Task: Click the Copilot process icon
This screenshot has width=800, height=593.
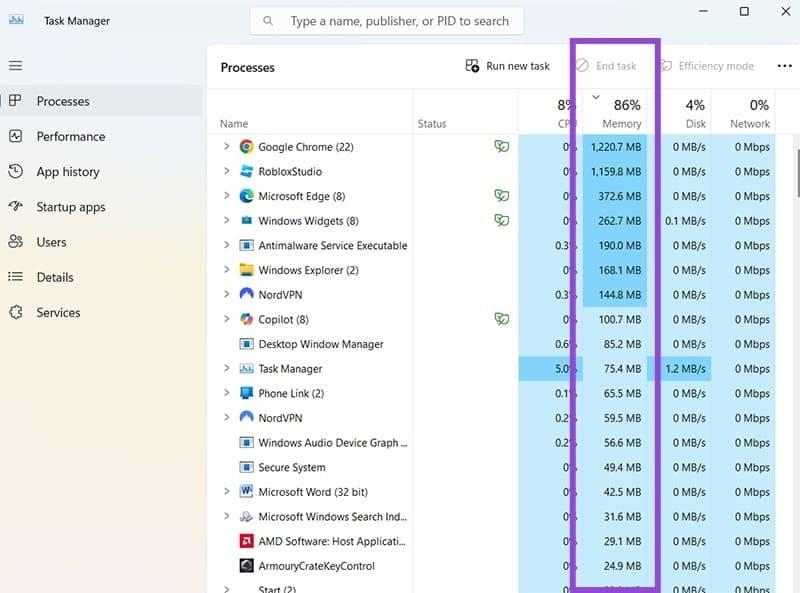Action: [246, 319]
